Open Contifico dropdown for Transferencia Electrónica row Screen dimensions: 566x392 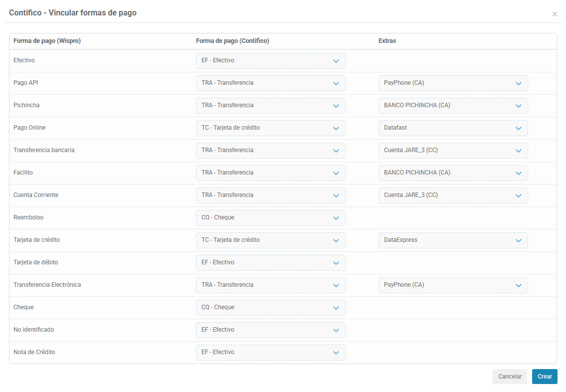click(271, 285)
